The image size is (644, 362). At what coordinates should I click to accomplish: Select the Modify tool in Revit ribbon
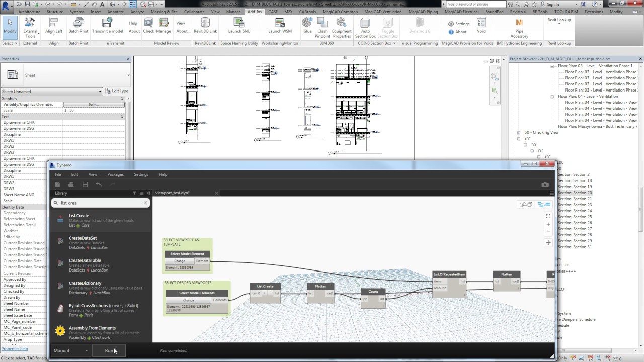click(x=10, y=27)
